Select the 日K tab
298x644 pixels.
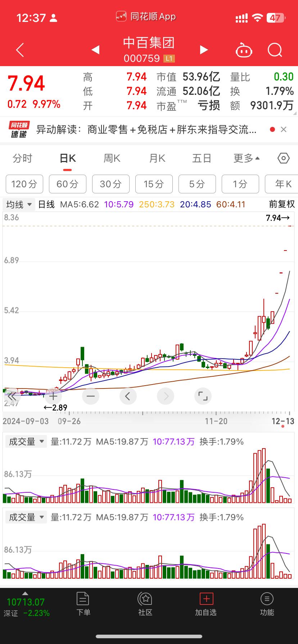click(68, 158)
